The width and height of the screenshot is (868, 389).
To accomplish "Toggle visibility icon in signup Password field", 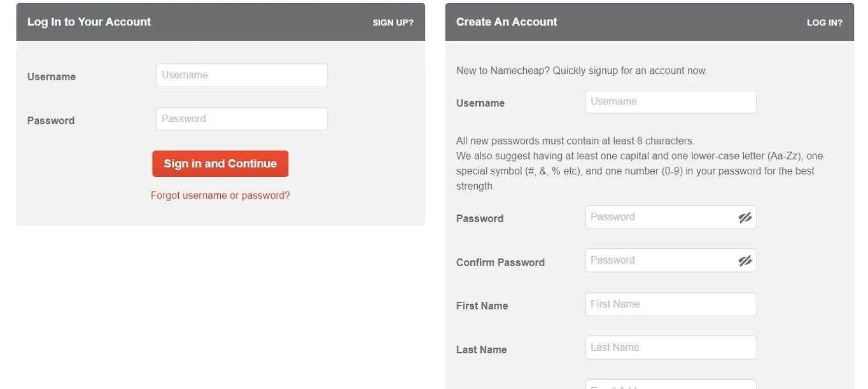I will (745, 218).
